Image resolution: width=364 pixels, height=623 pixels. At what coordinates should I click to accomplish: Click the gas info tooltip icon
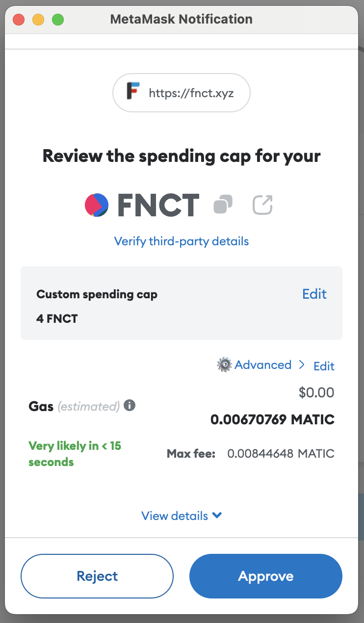(x=130, y=406)
